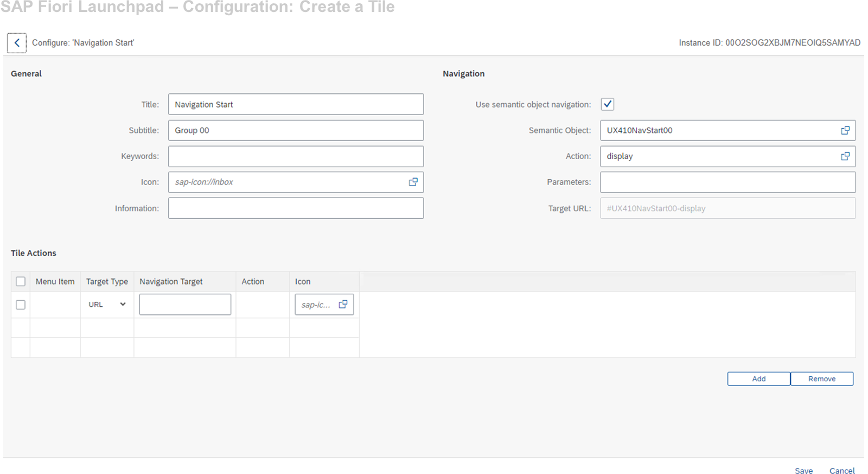Click the Instance ID text
The image size is (868, 474).
(769, 43)
